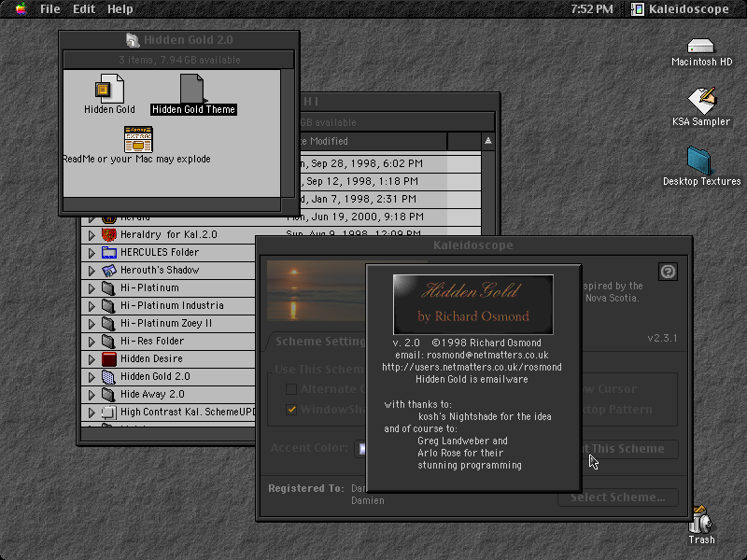Click the date Jan 7, 1998, 2:31 PM
Screen dimensions: 747x560
pyautogui.click(x=363, y=199)
